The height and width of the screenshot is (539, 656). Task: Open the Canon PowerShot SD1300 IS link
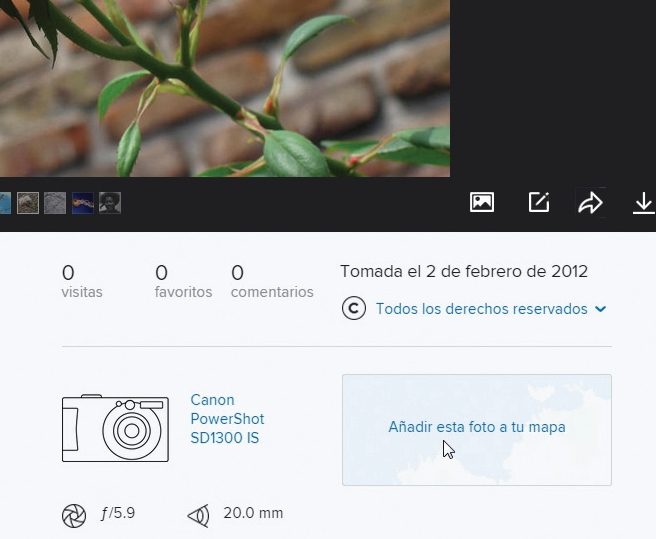point(227,419)
